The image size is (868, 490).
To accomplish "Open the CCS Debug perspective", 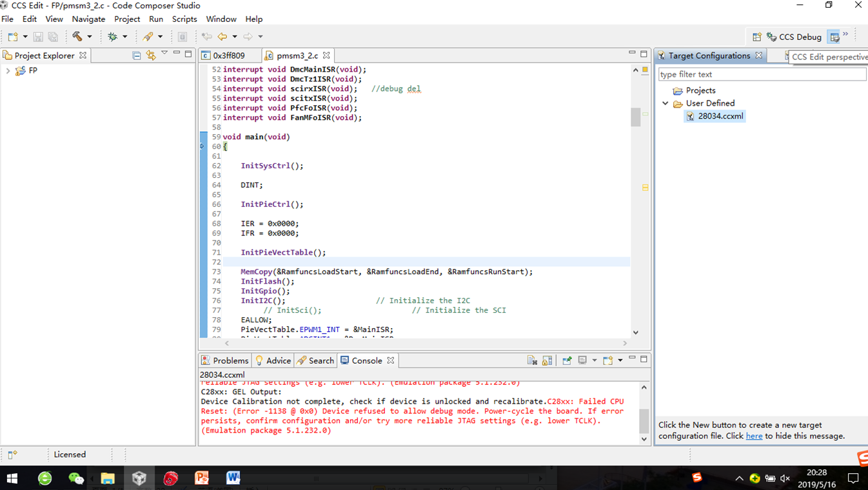I will pyautogui.click(x=793, y=37).
